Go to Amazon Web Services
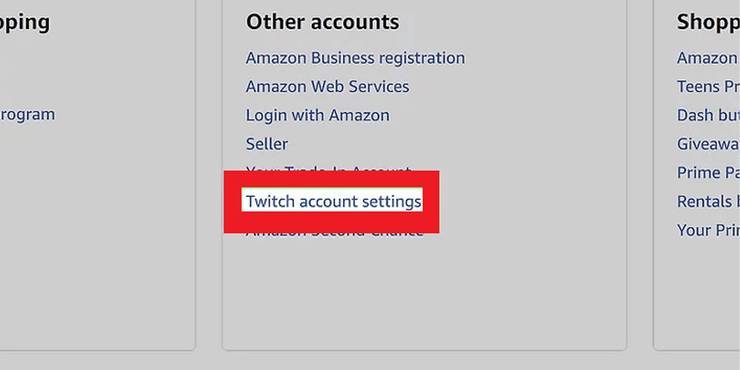This screenshot has width=740, height=370. [327, 87]
